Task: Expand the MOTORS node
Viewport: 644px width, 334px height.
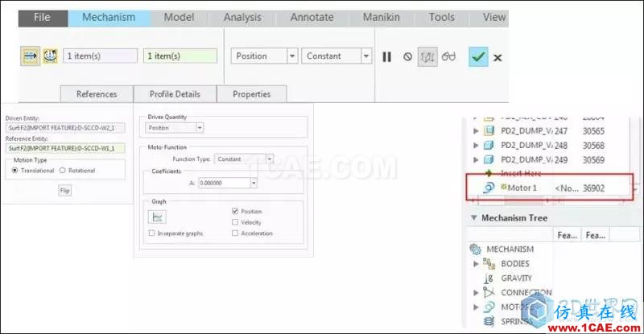Action: tap(476, 307)
